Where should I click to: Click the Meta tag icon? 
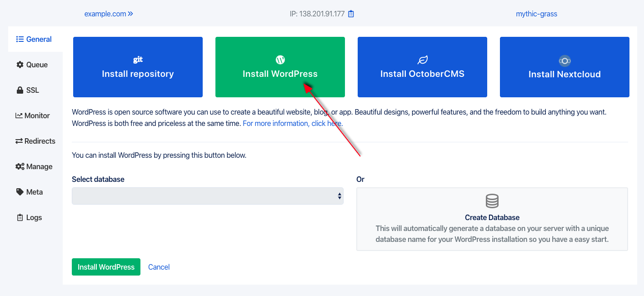tap(20, 192)
